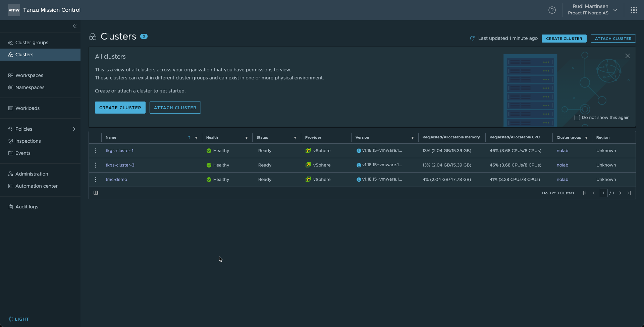
Task: Open Audit logs from sidebar
Action: point(27,207)
